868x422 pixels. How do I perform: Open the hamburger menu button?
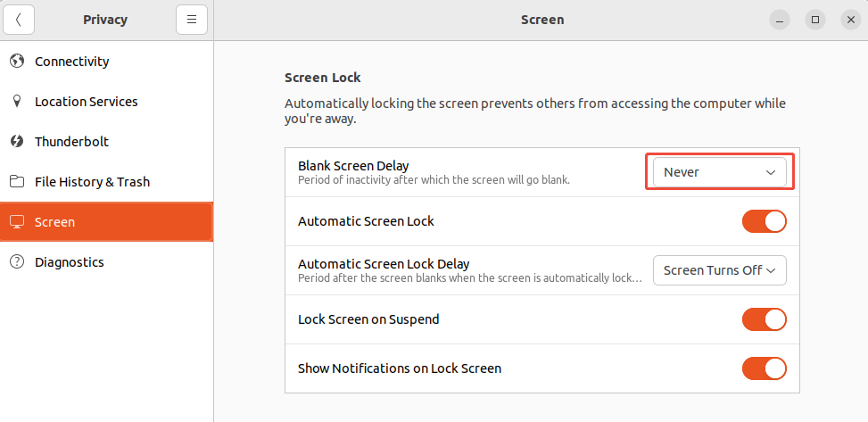tap(192, 20)
